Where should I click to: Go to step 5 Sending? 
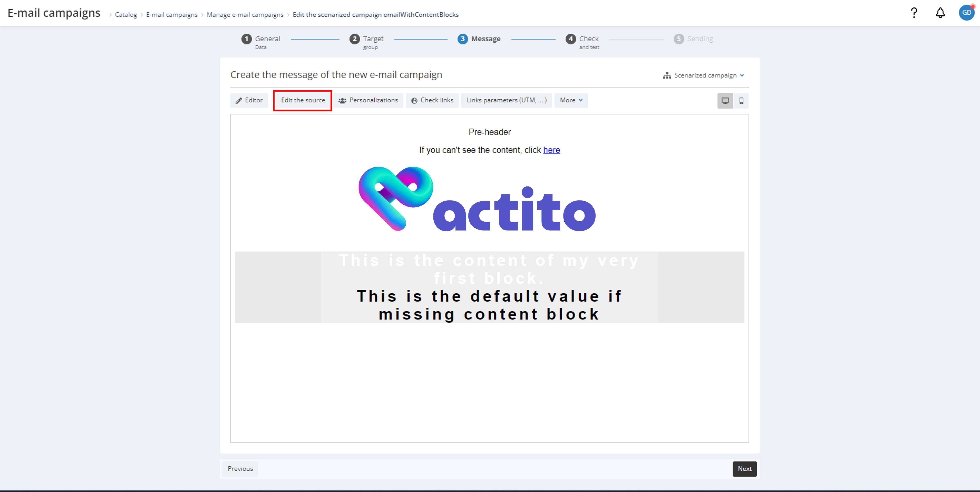pos(693,39)
